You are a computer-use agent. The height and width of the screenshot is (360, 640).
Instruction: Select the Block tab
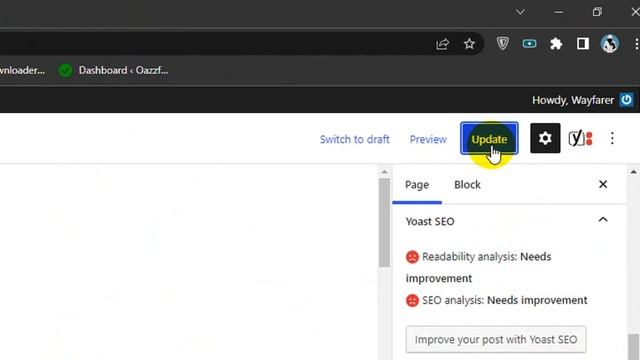467,185
